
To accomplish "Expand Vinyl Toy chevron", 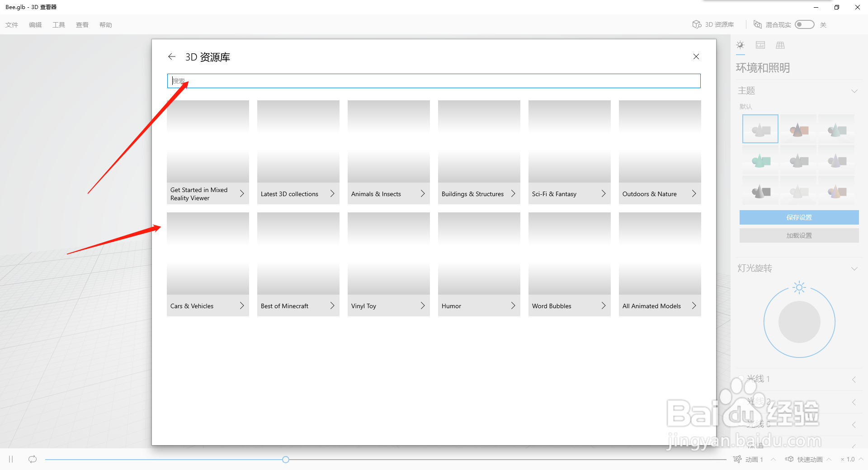I will (423, 305).
